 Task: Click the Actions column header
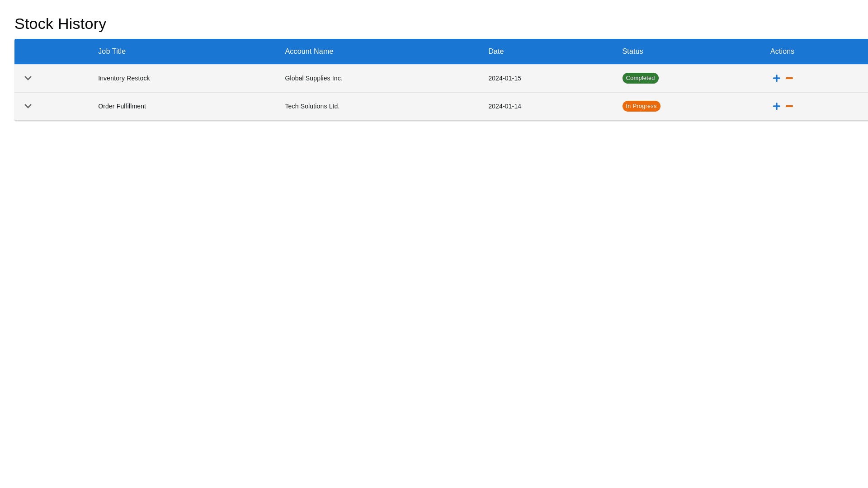coord(782,52)
